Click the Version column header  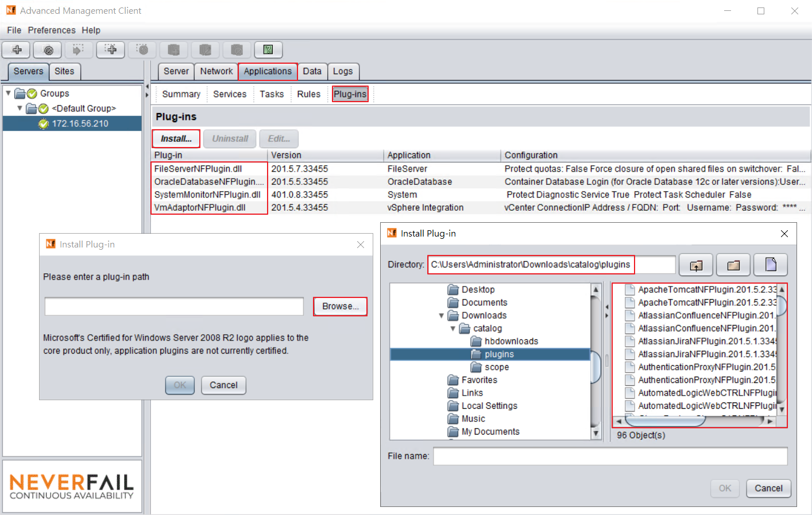click(326, 155)
